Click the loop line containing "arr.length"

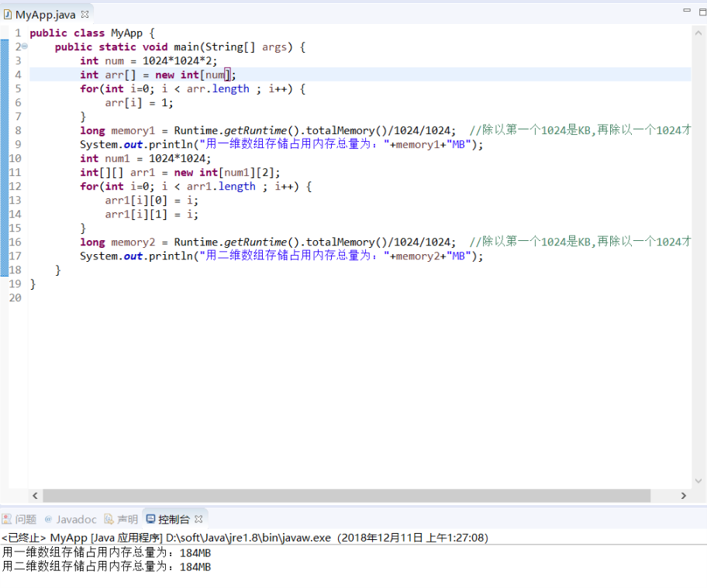tap(193, 89)
